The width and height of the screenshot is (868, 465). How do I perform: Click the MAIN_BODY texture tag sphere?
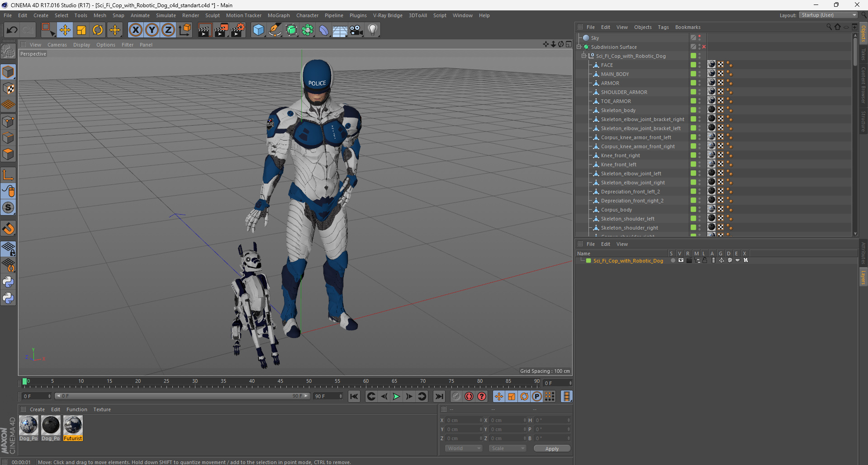click(711, 74)
